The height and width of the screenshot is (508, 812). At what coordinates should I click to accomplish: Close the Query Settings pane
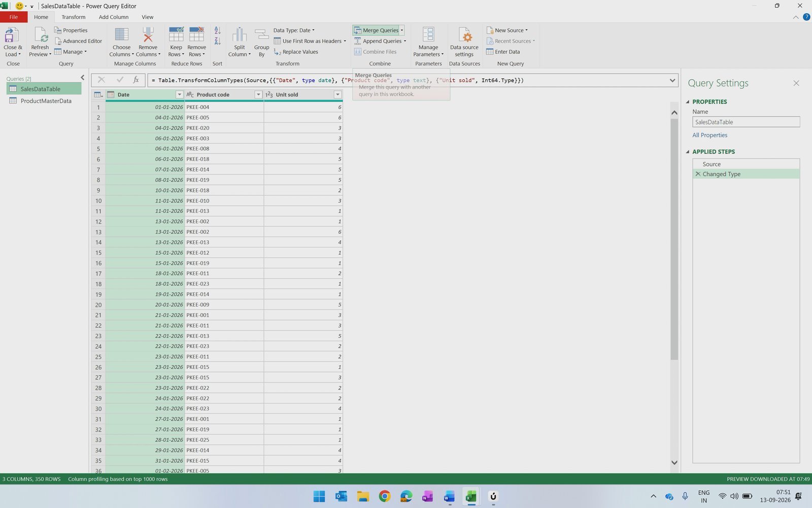(796, 83)
